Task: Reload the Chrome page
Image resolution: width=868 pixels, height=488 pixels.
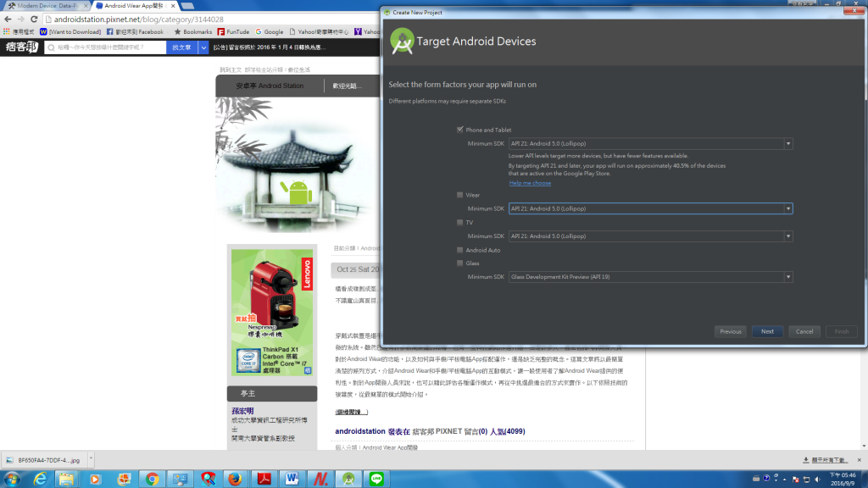Action: coord(34,19)
